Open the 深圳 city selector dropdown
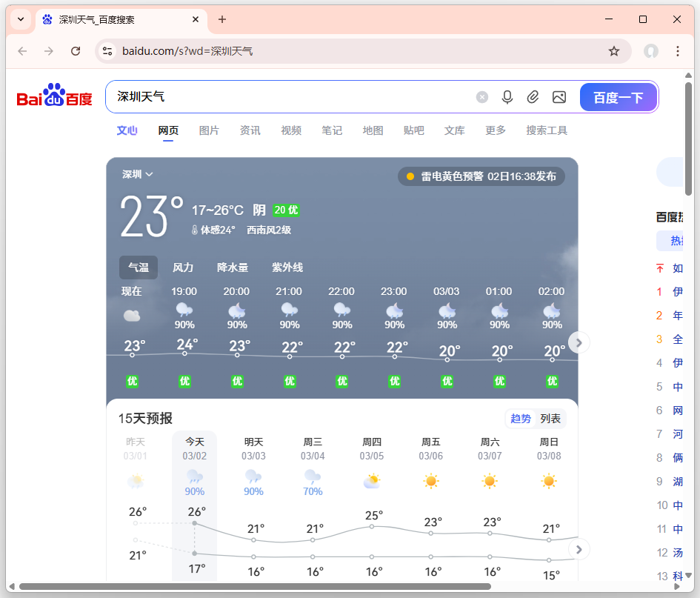Screen dimensions: 700x598 (136, 174)
